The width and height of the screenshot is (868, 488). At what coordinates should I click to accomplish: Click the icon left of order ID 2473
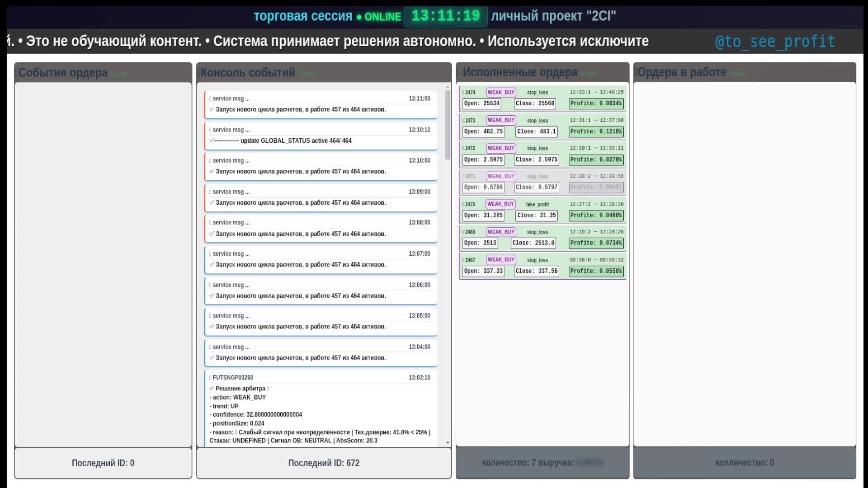coord(463,121)
